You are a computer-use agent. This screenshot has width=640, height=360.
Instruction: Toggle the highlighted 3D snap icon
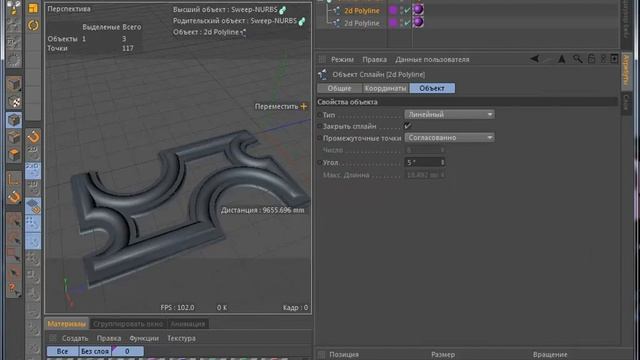[x=33, y=171]
